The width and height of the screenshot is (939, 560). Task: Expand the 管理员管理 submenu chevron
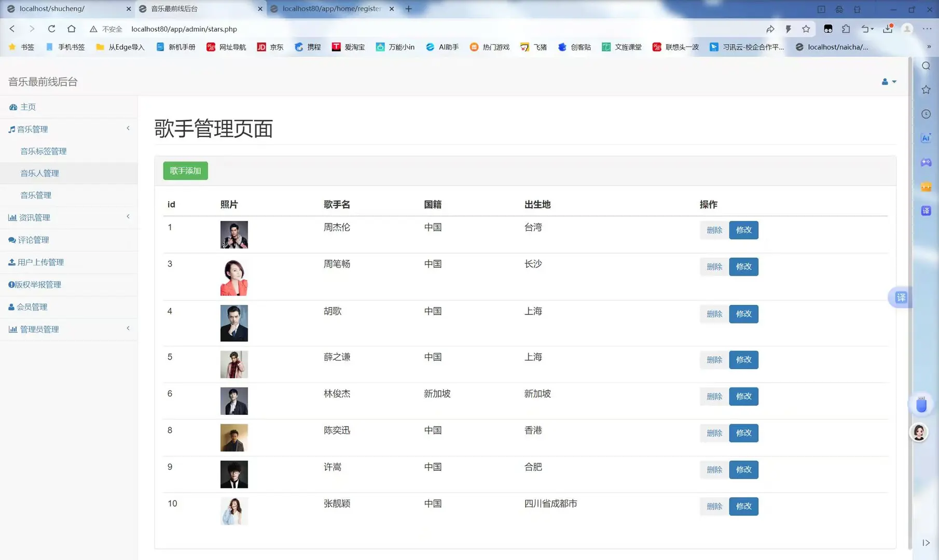pyautogui.click(x=128, y=328)
